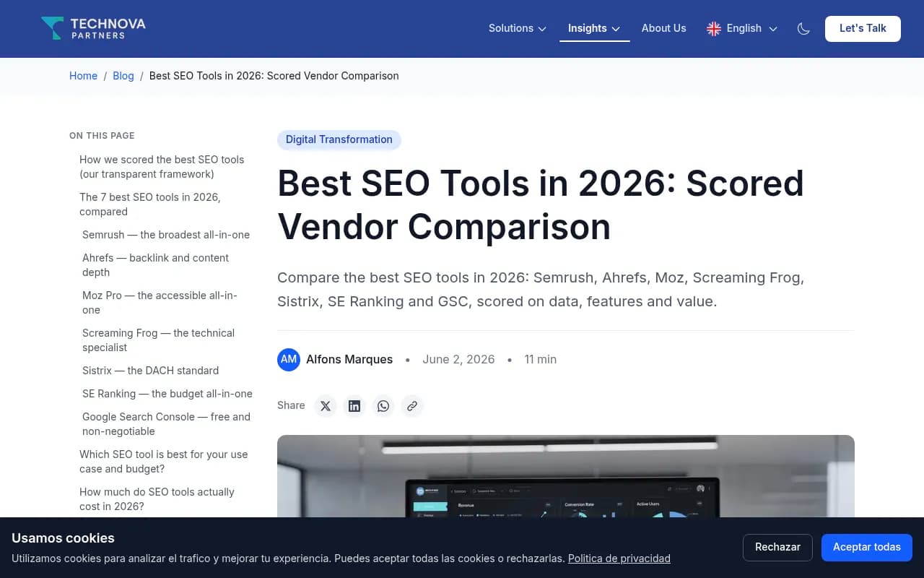Viewport: 924px width, 578px height.
Task: Share article on X (Twitter)
Action: click(326, 406)
